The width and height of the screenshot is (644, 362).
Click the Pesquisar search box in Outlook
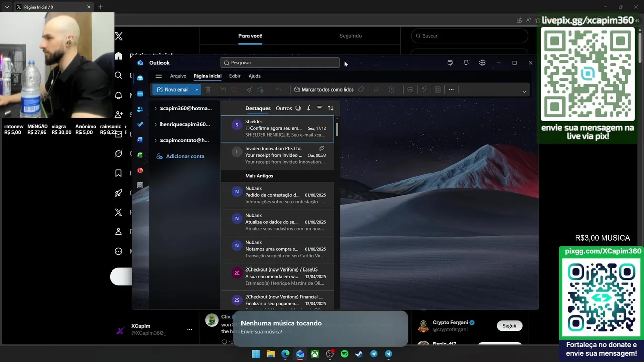point(280,63)
